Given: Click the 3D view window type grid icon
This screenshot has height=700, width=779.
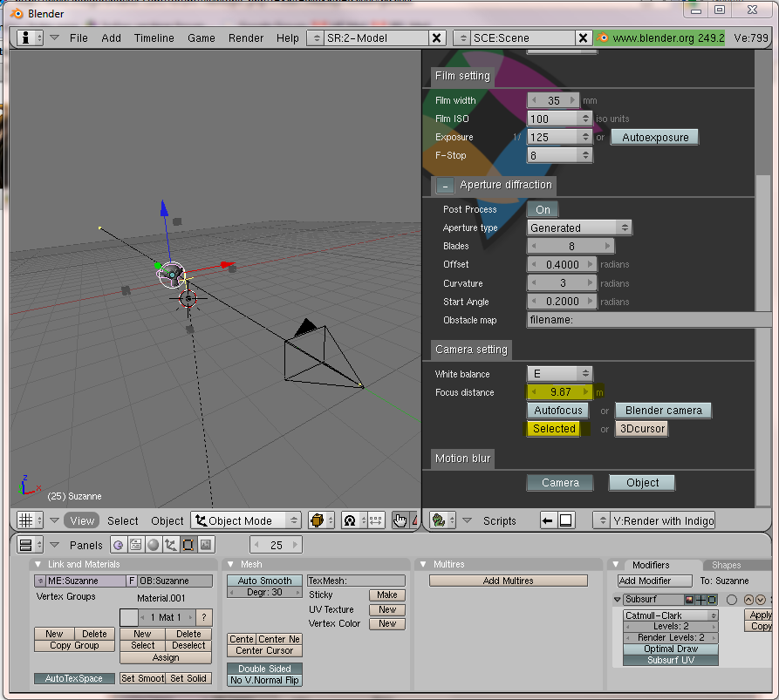Looking at the screenshot, I should tap(31, 520).
